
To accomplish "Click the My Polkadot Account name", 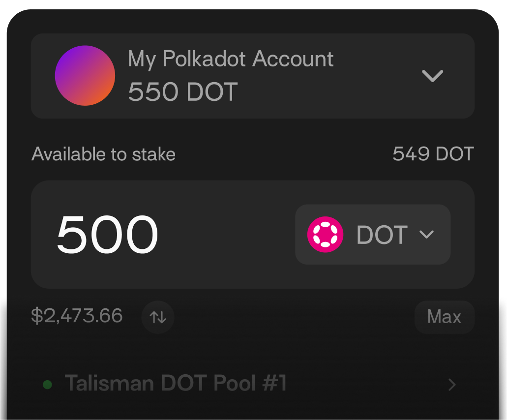I will [x=231, y=59].
